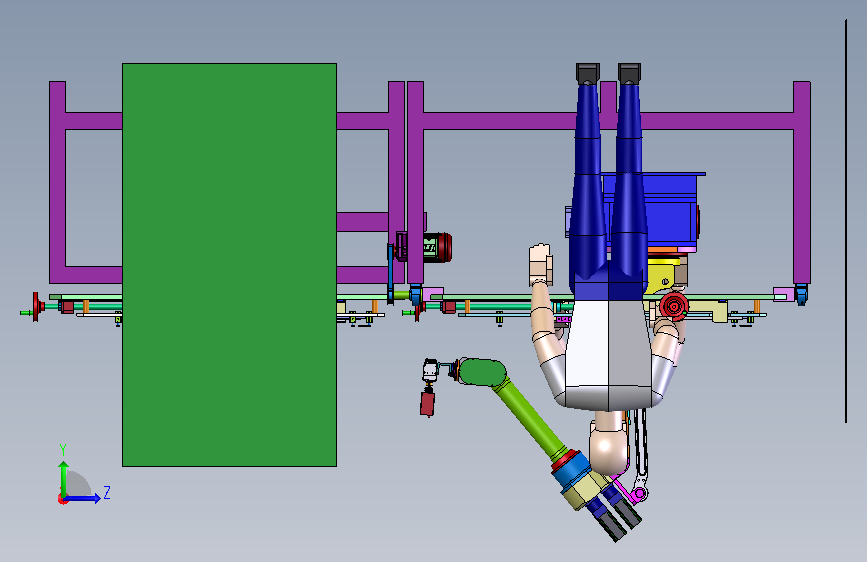Select the green robotic arm link
This screenshot has height=562, width=867.
[528, 419]
